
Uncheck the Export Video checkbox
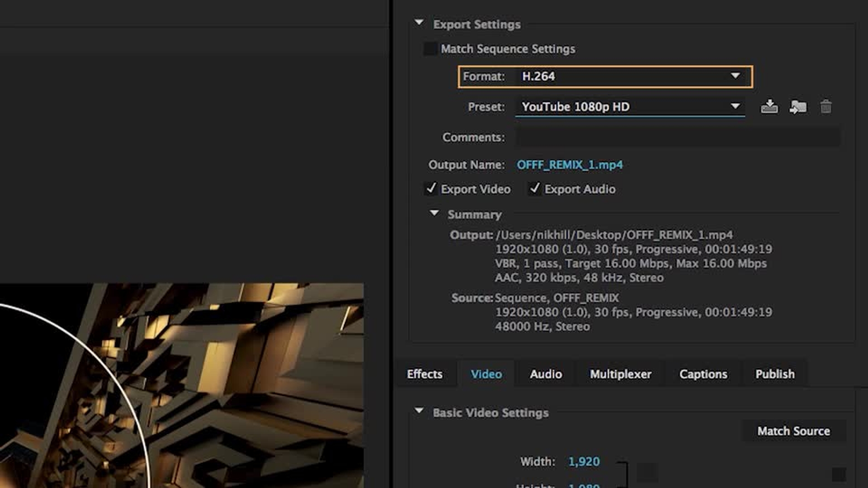[x=431, y=189]
